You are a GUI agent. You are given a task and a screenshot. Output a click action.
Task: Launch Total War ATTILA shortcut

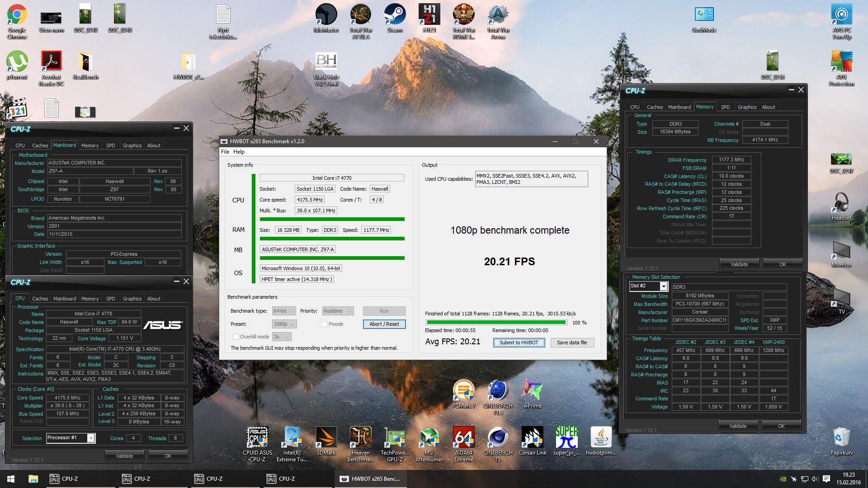tap(361, 21)
